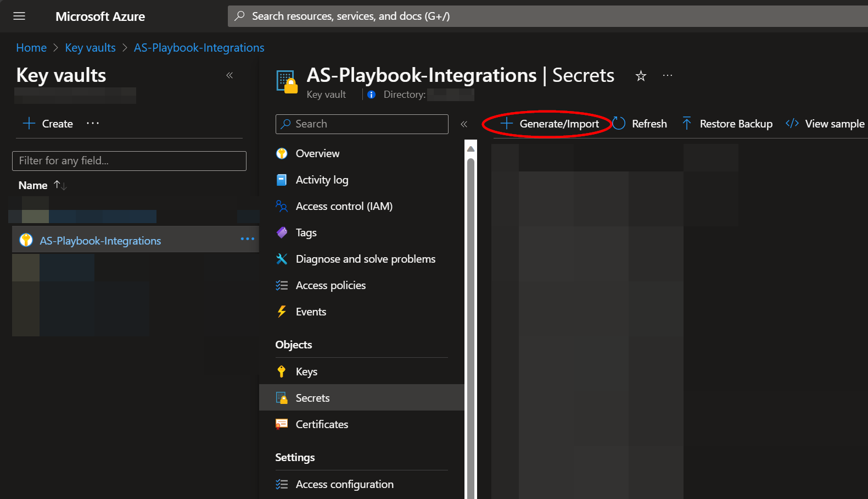Refresh the secrets list
This screenshot has height=499, width=868.
click(640, 124)
